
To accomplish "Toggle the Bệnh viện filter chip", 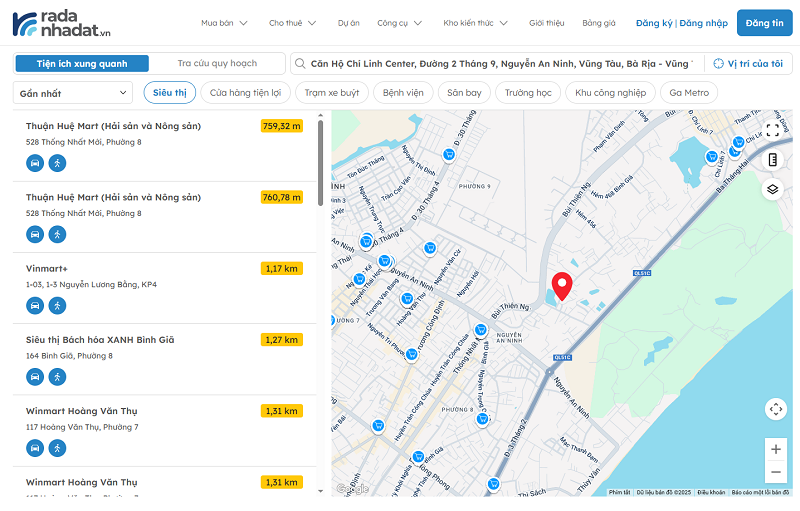I will pos(401,93).
